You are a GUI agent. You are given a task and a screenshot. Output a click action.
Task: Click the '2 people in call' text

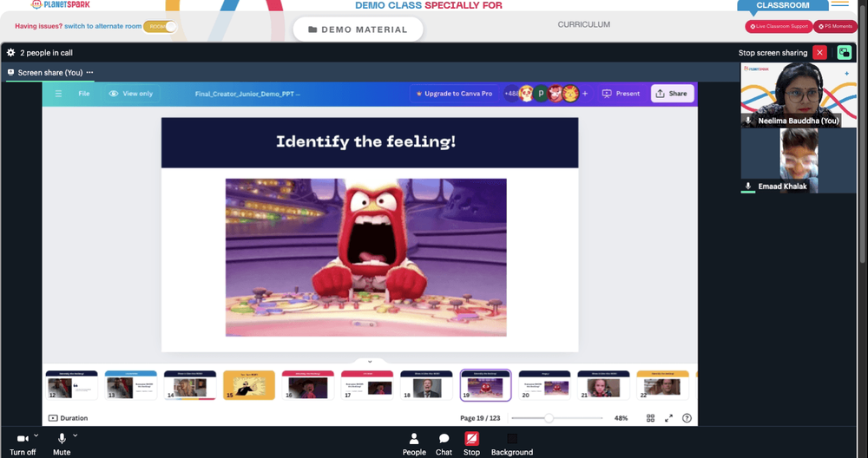coord(47,53)
